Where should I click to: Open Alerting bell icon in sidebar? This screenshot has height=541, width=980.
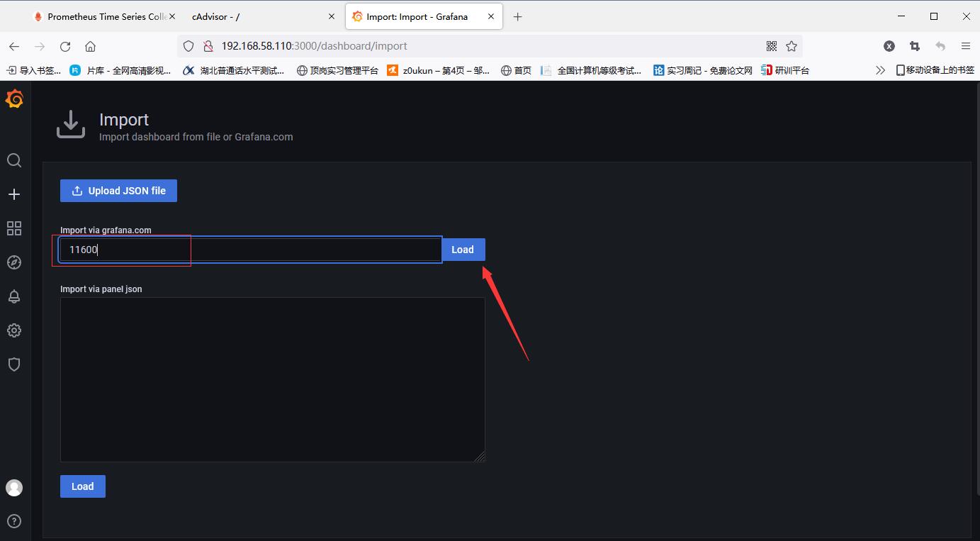point(14,296)
